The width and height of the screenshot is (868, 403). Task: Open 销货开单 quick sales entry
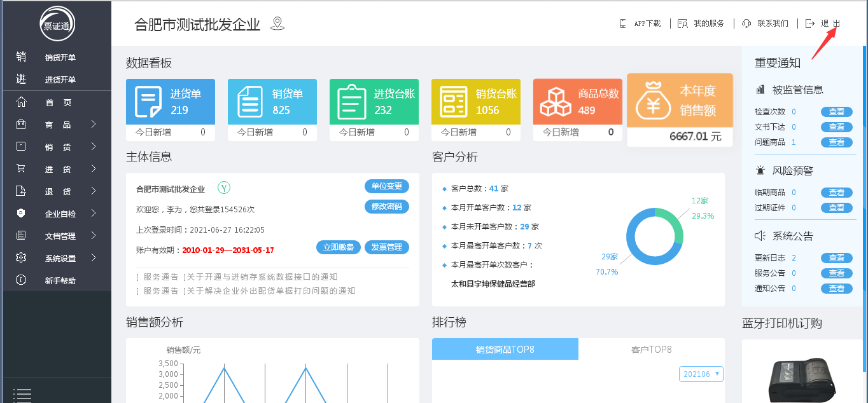60,58
